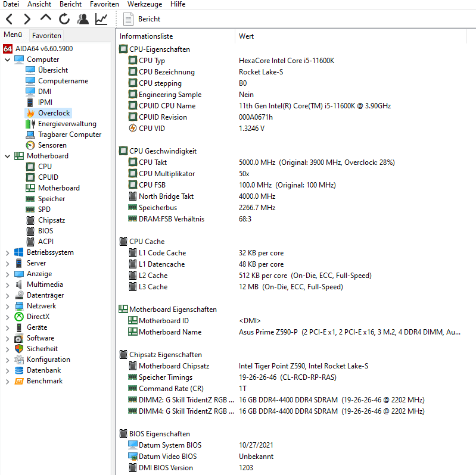The image size is (476, 475).
Task: Expand the DirectX node
Action: 8,317
